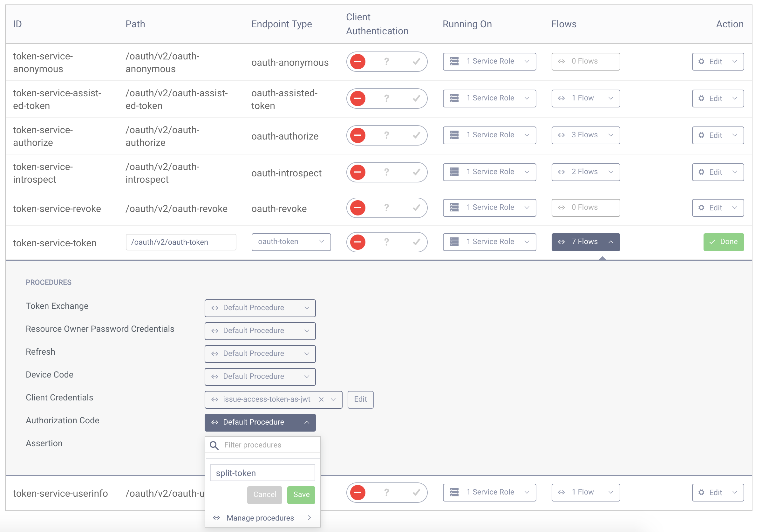Click the flows icon on token-service-userinfo 1 Flow control
The width and height of the screenshot is (762, 532).
click(561, 493)
